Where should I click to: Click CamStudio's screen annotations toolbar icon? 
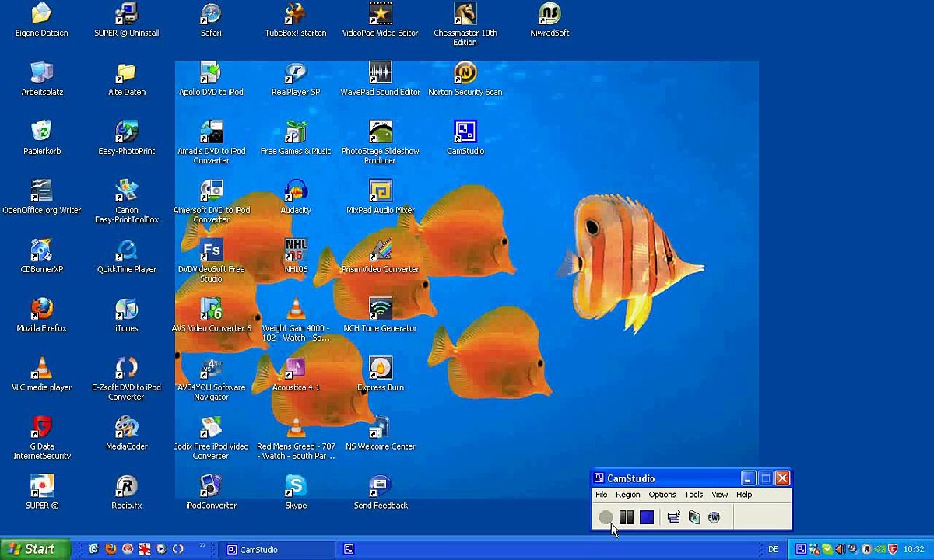click(x=694, y=517)
